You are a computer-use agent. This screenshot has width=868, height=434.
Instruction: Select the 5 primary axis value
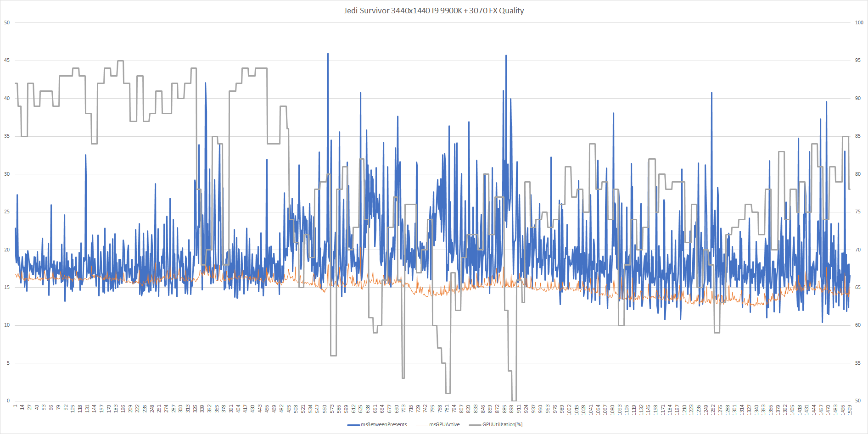[x=8, y=363]
